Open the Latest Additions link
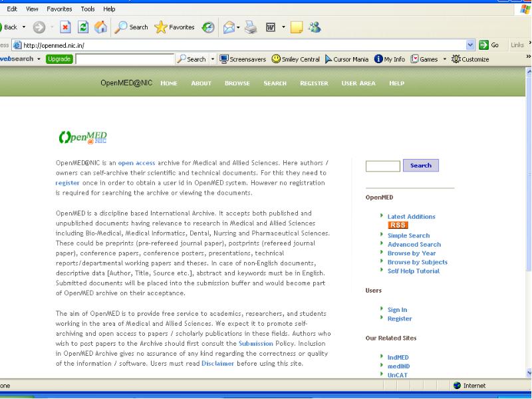The height and width of the screenshot is (399, 532). [x=411, y=217]
